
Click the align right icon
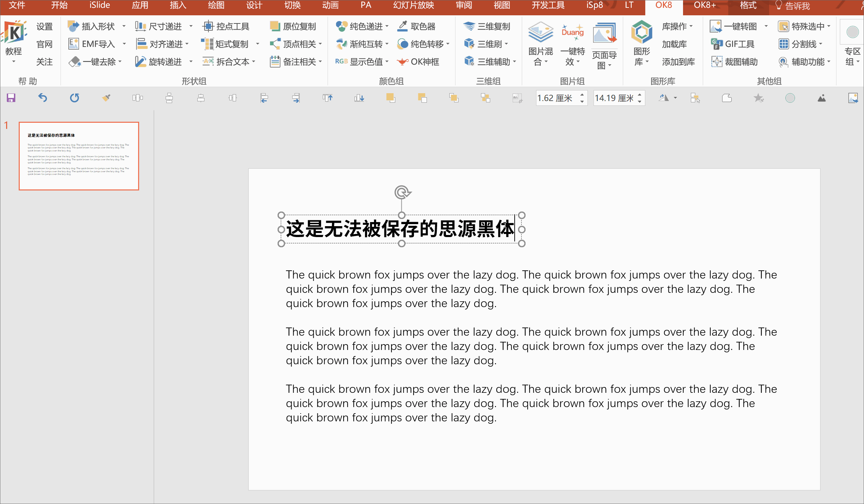296,98
